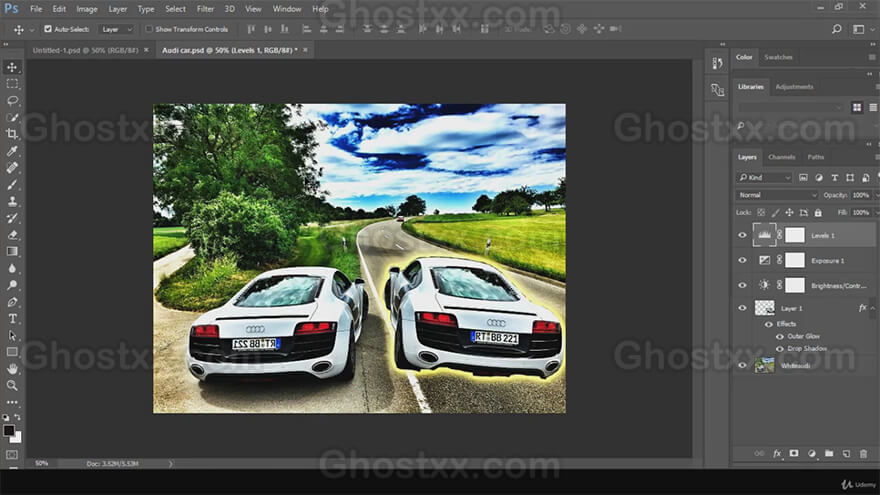Click the 50% zoom level field

coord(42,464)
